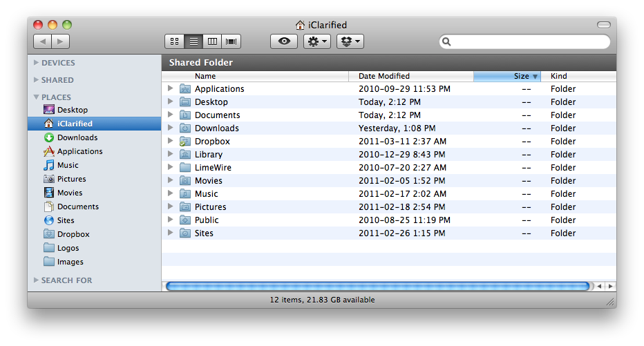Select list view mode button
The width and height of the screenshot is (644, 346).
[194, 42]
